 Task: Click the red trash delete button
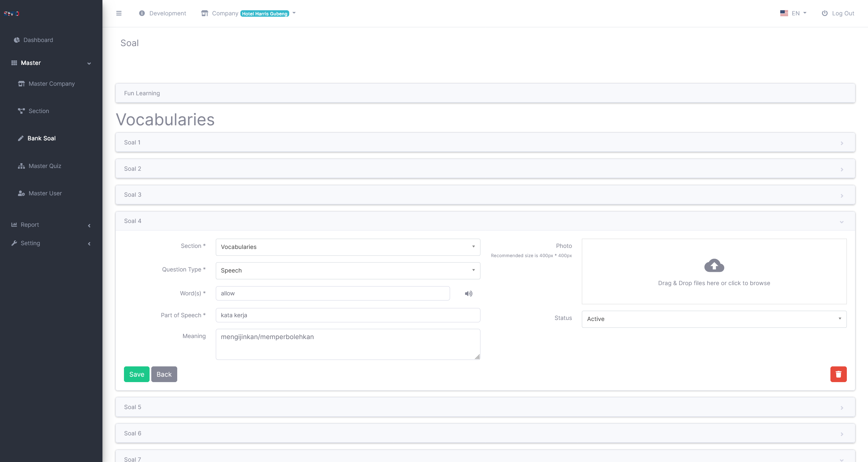click(838, 374)
